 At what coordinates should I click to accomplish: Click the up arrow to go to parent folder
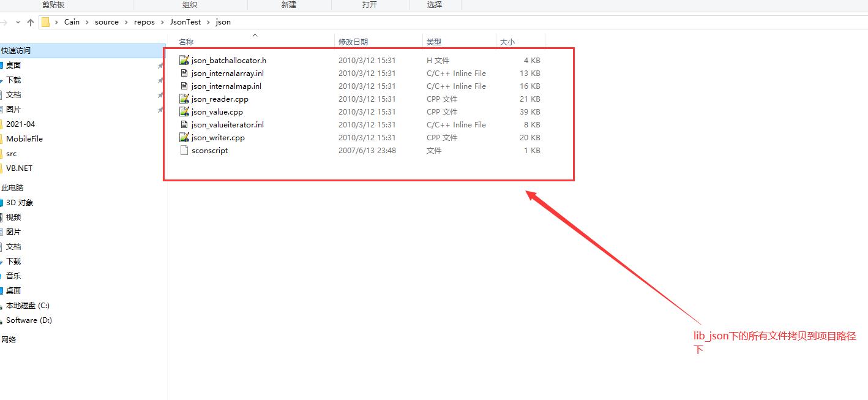pos(30,22)
